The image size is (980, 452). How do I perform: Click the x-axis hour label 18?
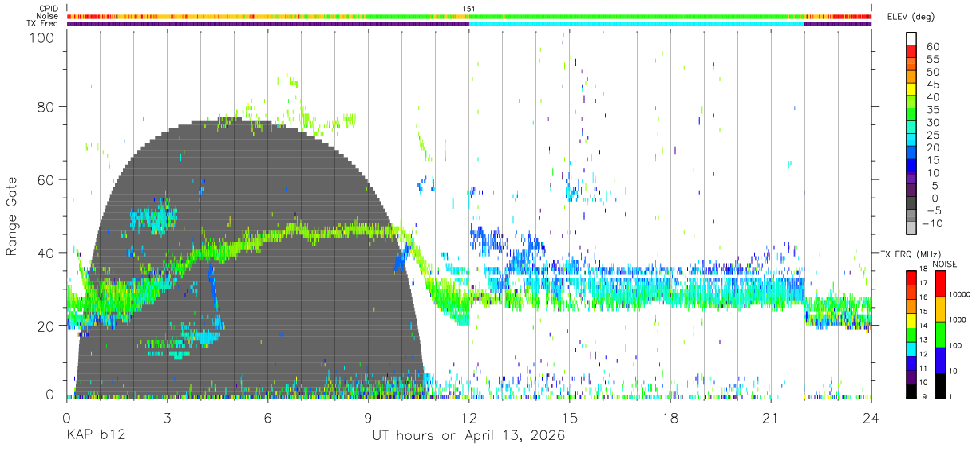tap(670, 418)
